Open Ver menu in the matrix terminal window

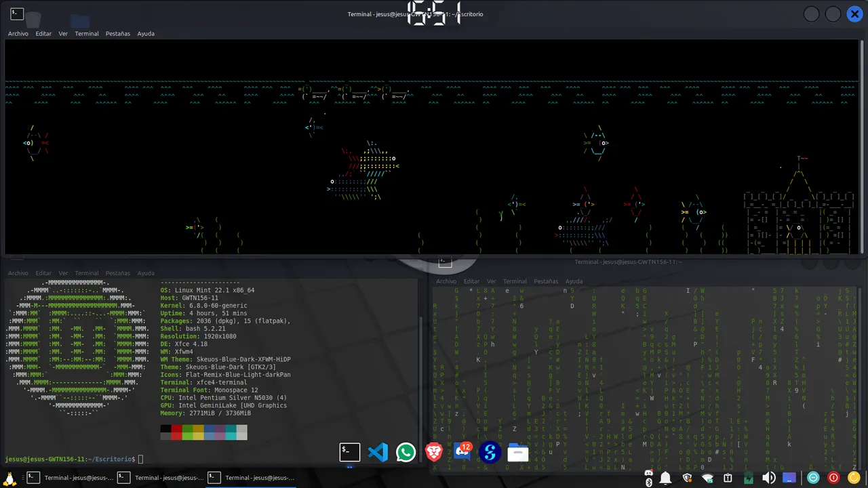(x=491, y=281)
